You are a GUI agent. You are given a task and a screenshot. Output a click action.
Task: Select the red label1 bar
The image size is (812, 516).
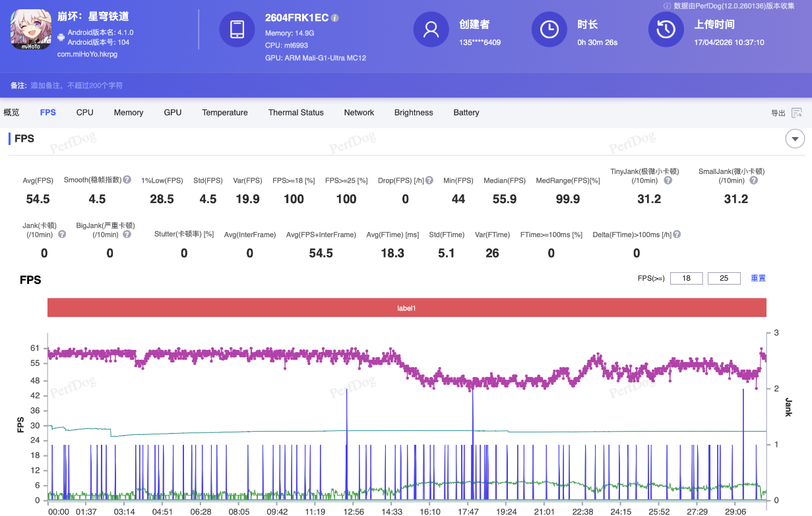[x=406, y=308]
